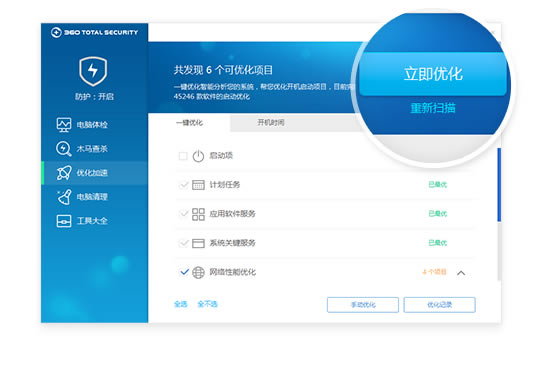
Task: Switch to the 开机时间 tab
Action: (x=271, y=123)
